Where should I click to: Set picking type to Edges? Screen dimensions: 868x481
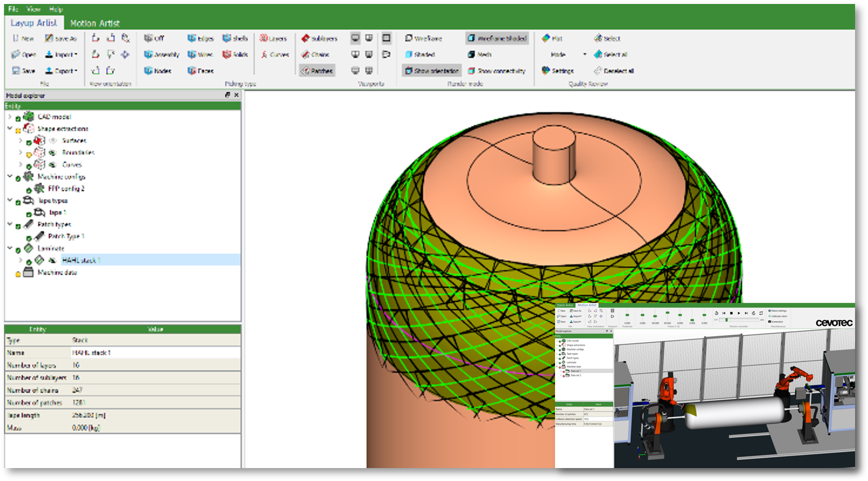click(201, 38)
